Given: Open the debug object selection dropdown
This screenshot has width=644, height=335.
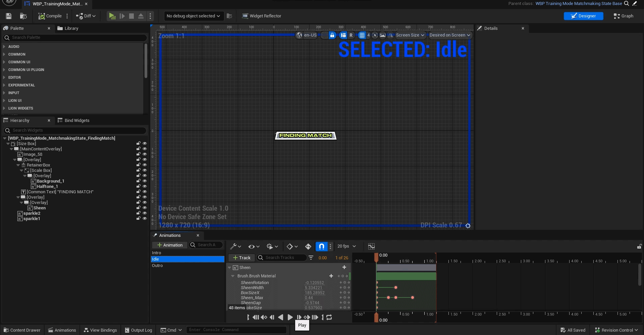Looking at the screenshot, I should pos(193,16).
